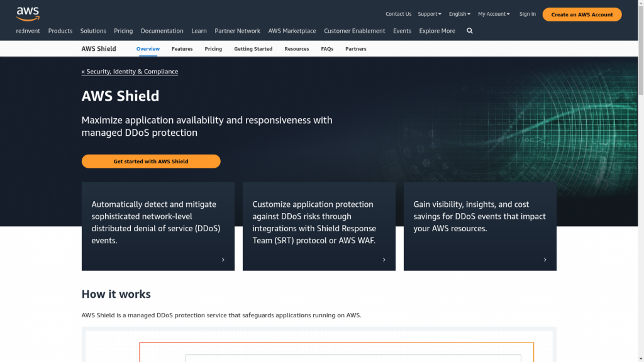Viewport: 644px width, 362px height.
Task: Select Products in the main navigation
Action: [60, 30]
